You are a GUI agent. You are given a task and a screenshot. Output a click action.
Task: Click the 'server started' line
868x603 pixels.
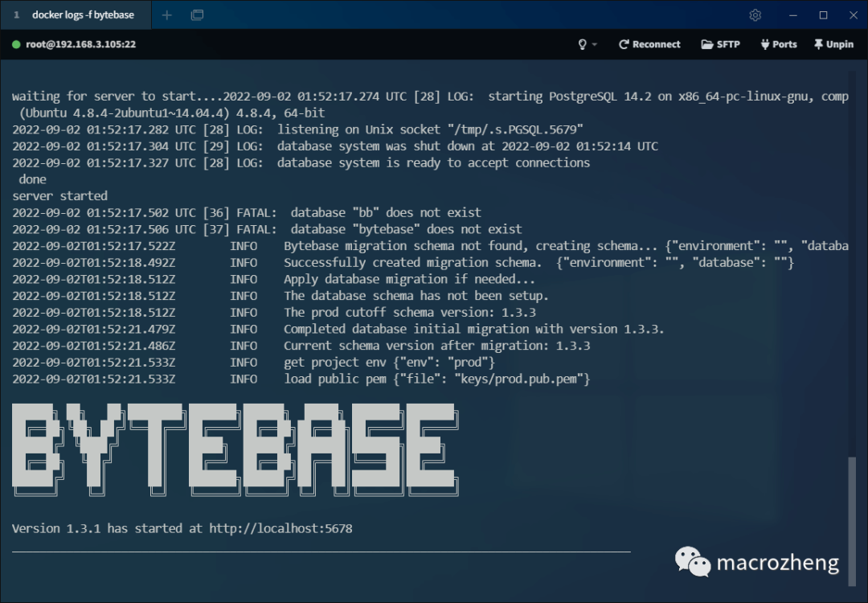[59, 196]
